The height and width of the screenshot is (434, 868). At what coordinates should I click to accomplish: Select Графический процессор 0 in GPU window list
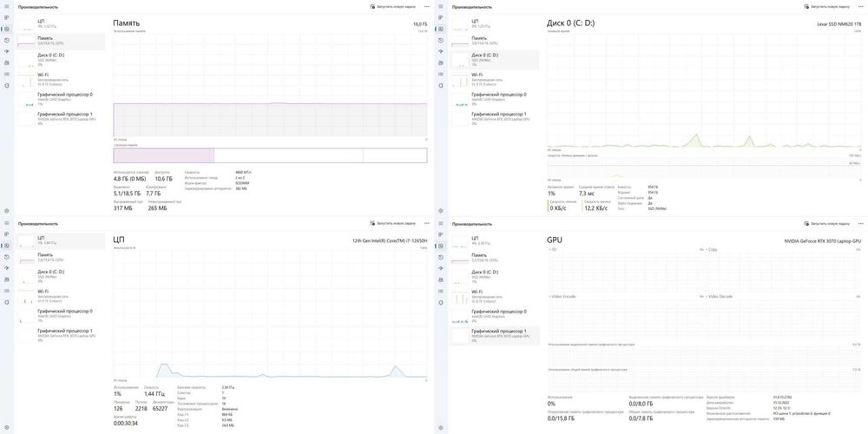pyautogui.click(x=495, y=316)
